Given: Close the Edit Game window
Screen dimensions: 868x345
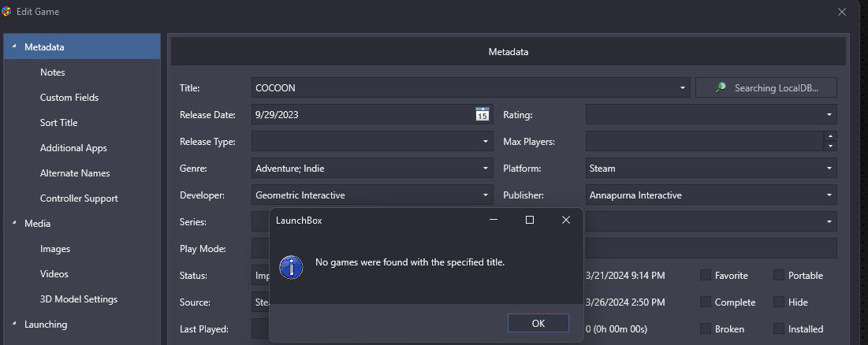Looking at the screenshot, I should (842, 12).
